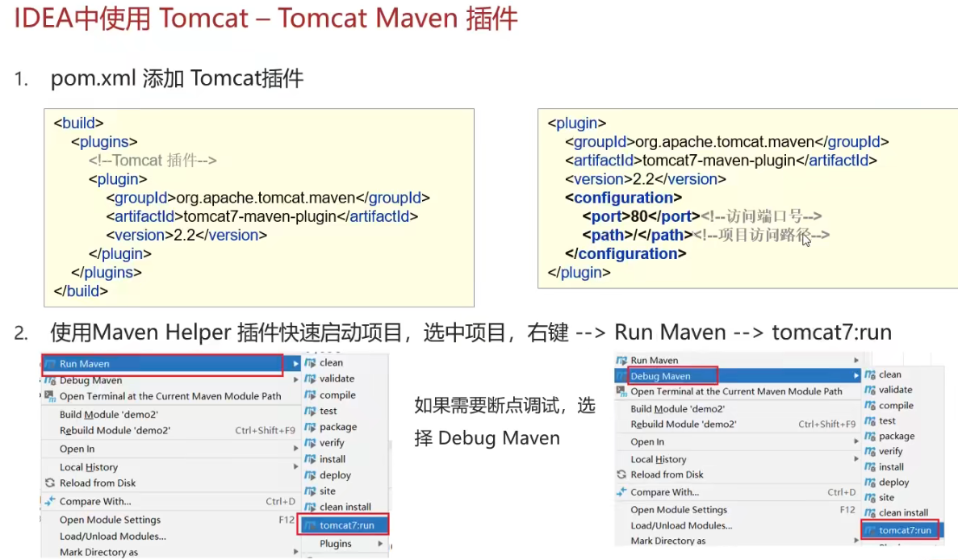Click compare icon beside Compare With, Ctrl+D menu with Debug Maven highlighted

pyautogui.click(x=621, y=491)
